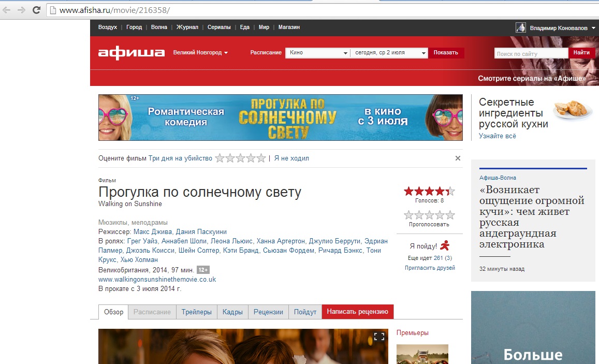This screenshot has height=364, width=599.
Task: Click the Премьеры movie thumbnail
Action: click(422, 354)
